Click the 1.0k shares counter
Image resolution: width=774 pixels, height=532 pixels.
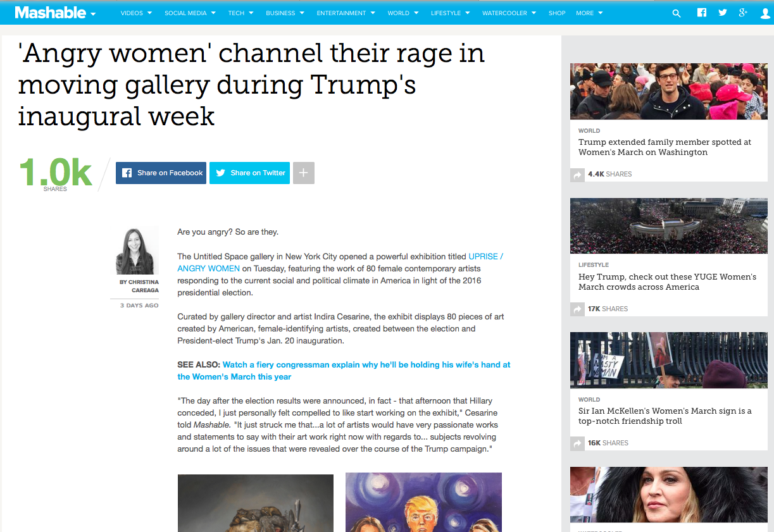pyautogui.click(x=55, y=173)
